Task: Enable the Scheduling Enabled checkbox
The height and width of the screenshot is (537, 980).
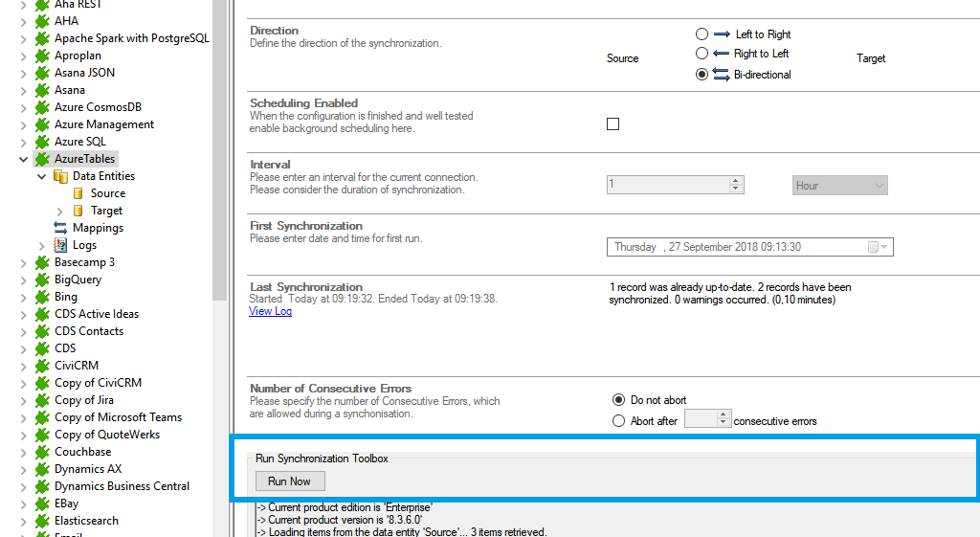Action: [613, 123]
